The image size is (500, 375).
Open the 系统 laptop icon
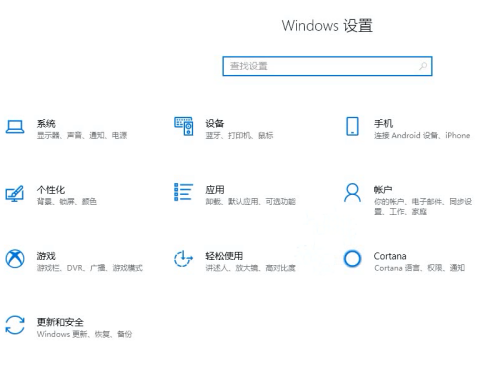click(x=15, y=127)
